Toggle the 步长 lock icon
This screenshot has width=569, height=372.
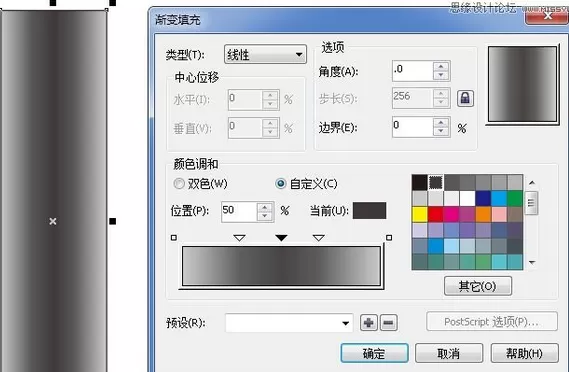point(465,98)
